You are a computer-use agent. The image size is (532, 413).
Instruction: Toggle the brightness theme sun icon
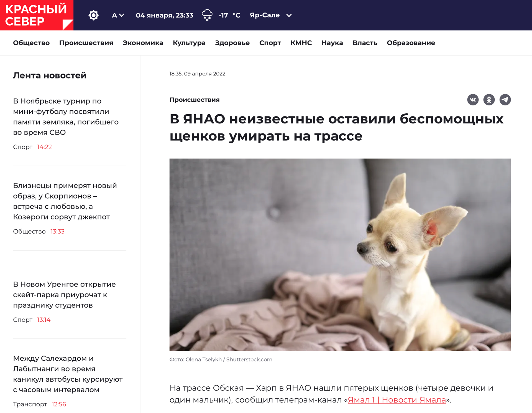[93, 15]
